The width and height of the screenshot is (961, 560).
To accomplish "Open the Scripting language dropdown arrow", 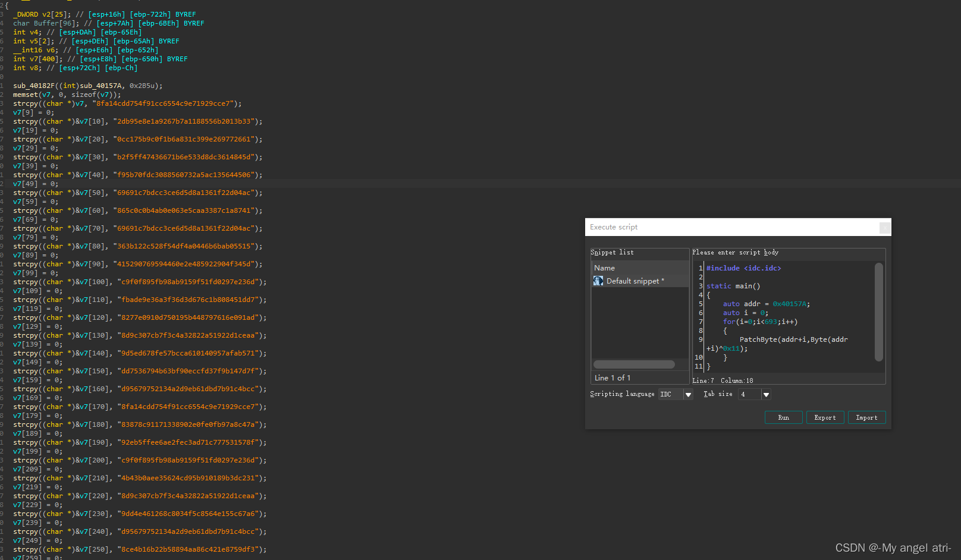I will [688, 394].
